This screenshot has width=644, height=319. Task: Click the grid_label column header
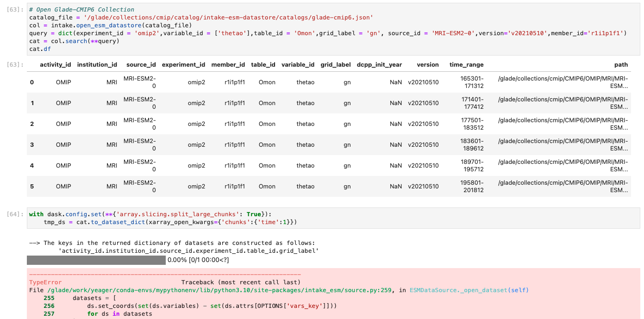[336, 65]
